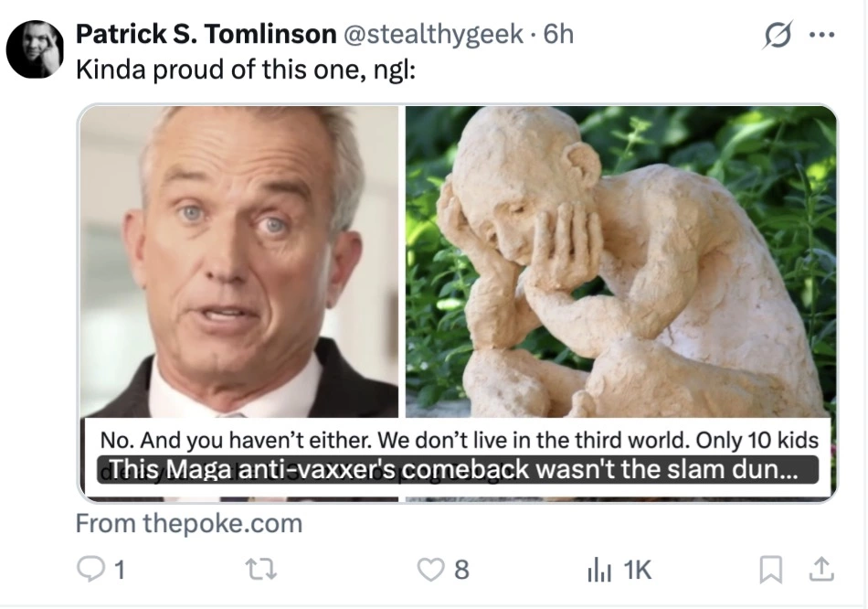868x609 pixels.
Task: Open the clay facepalm sculpture image
Action: pos(620,262)
